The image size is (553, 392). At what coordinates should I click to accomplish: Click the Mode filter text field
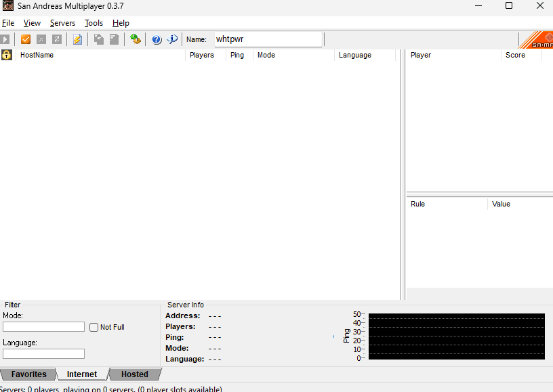(43, 327)
